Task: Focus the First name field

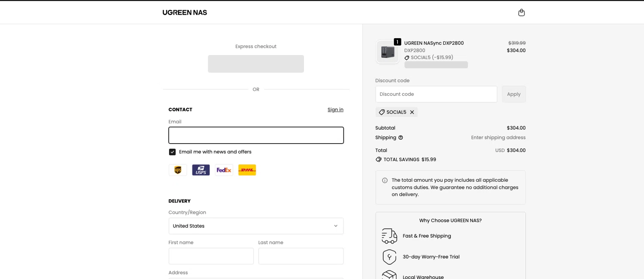Action: 211,256
